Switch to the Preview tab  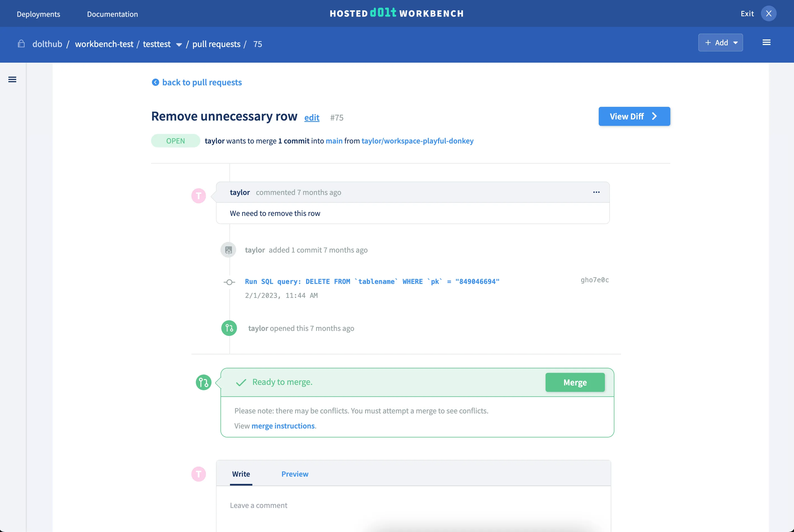[x=295, y=474]
